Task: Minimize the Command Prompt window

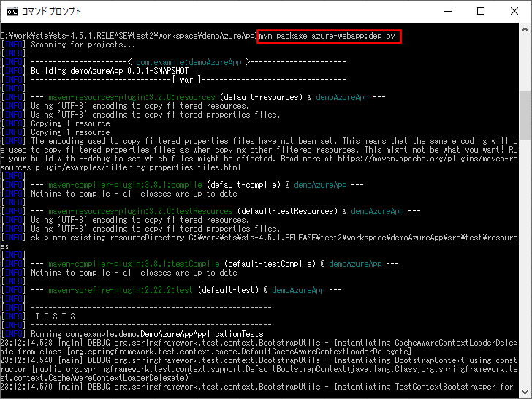Action: click(446, 11)
